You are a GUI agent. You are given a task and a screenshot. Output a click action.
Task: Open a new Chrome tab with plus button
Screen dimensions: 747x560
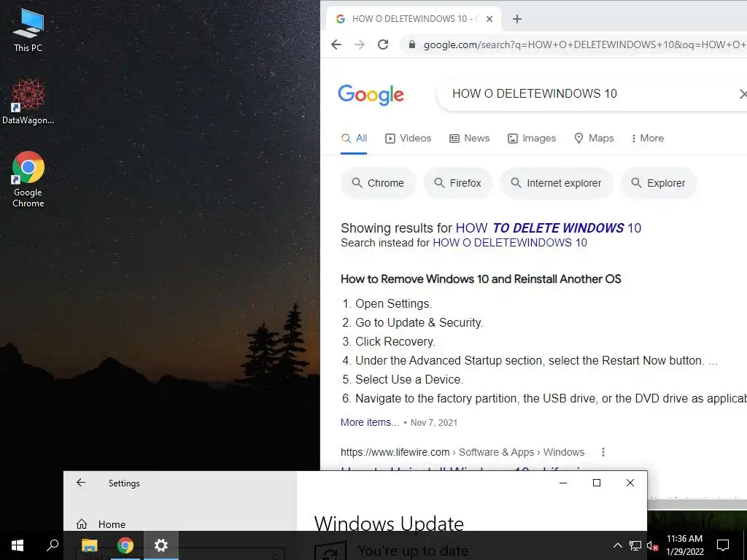(517, 19)
